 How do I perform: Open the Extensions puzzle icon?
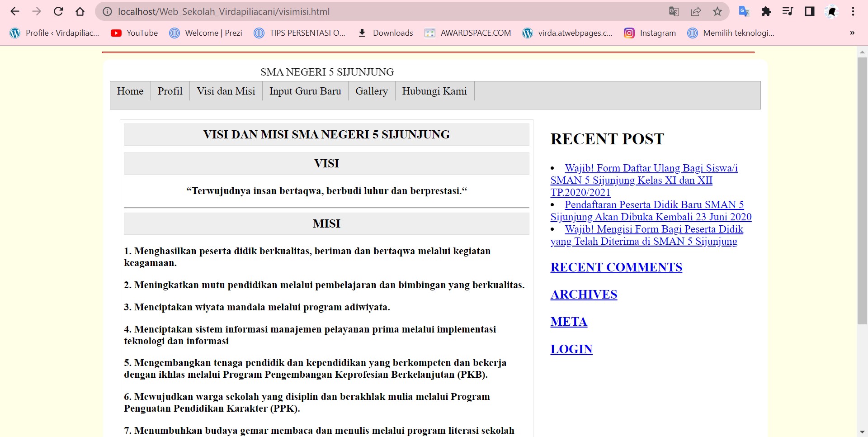(766, 12)
